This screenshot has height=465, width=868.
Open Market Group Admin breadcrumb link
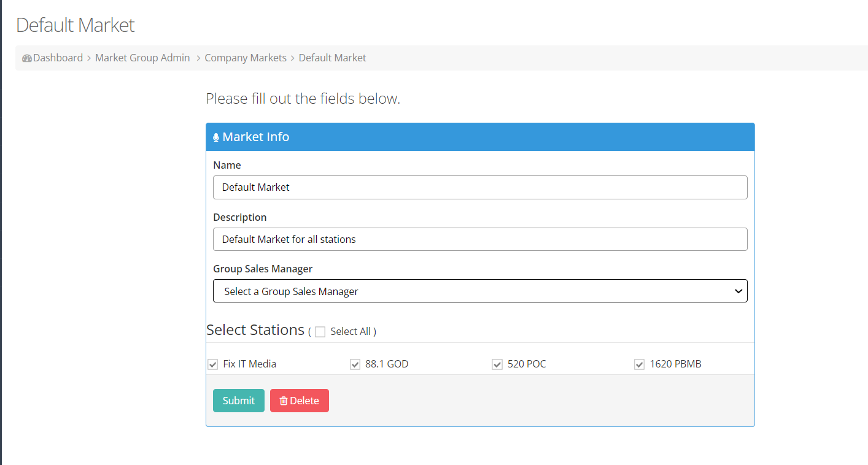point(142,58)
